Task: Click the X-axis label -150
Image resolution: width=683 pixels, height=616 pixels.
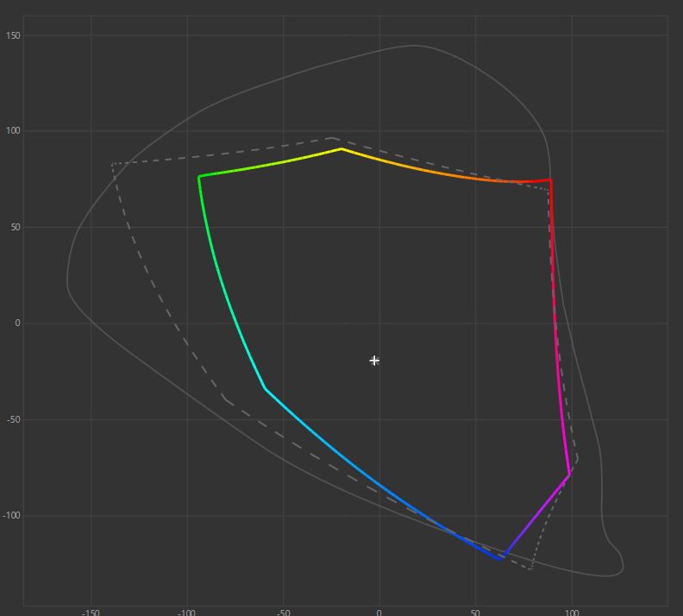Action: 91,611
